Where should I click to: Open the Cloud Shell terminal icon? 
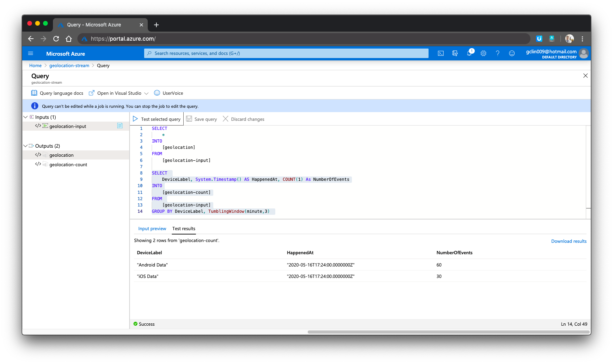click(x=441, y=53)
